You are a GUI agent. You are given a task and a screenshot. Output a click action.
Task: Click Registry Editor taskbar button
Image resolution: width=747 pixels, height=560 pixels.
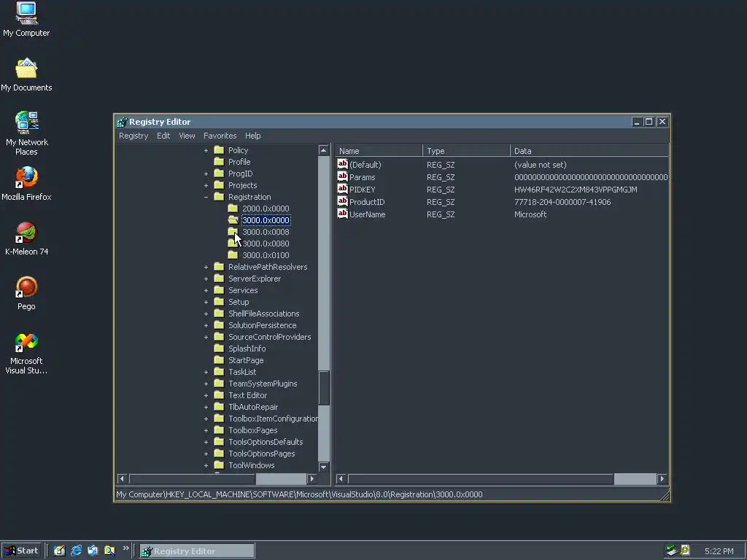[x=197, y=551]
